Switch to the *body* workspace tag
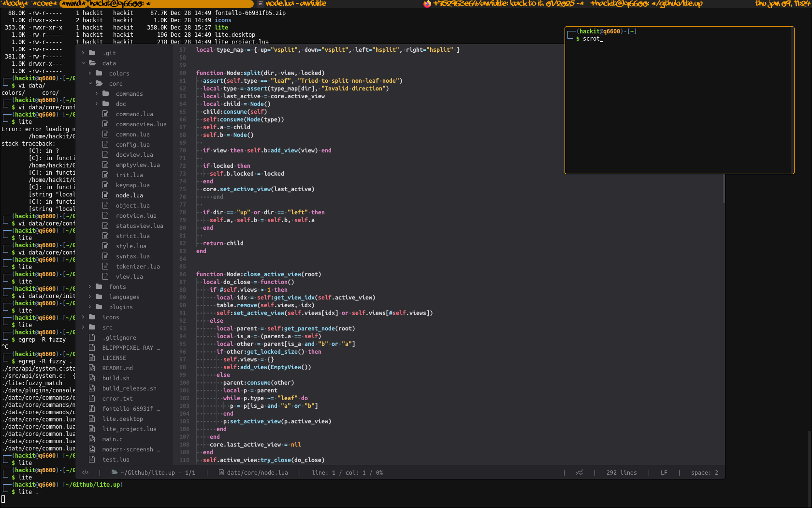This screenshot has width=812, height=508. coord(15,3)
